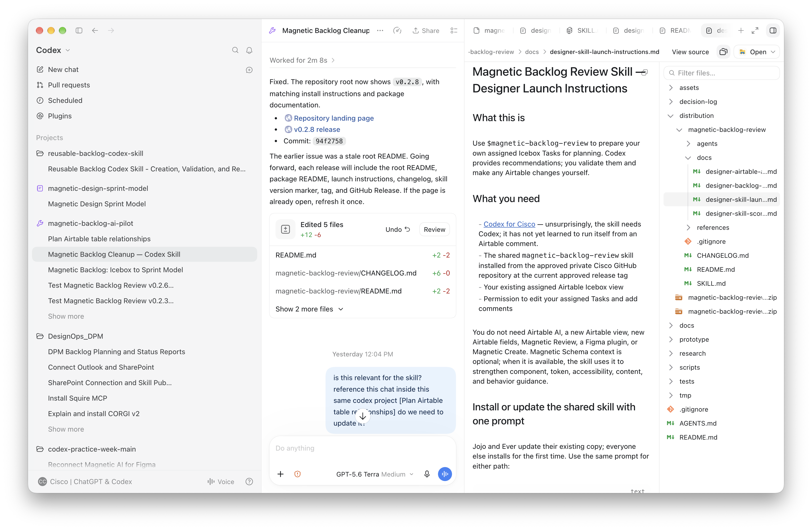Open v0.2.8 release link

pyautogui.click(x=317, y=130)
